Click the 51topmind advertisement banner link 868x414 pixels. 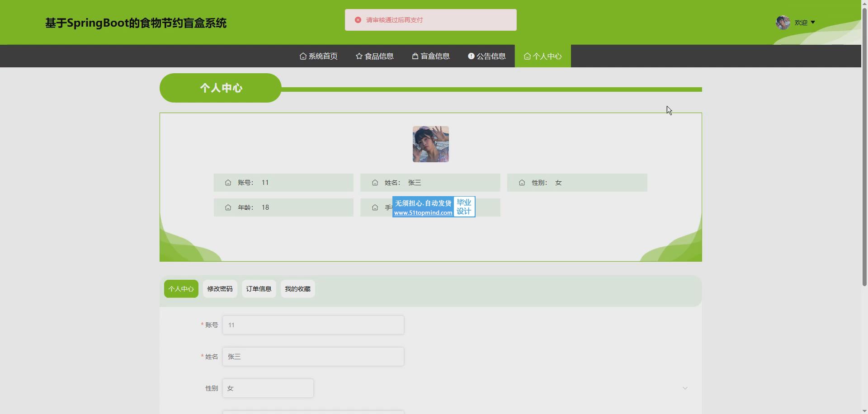[x=434, y=207]
